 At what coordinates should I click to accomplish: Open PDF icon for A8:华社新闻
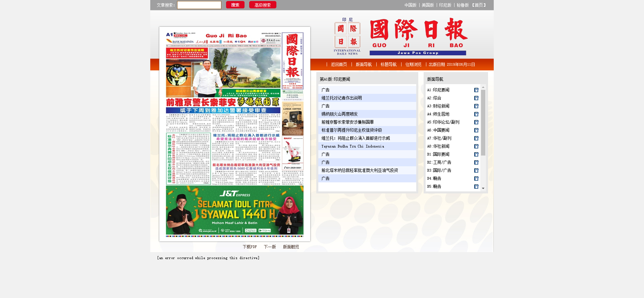coord(476,146)
